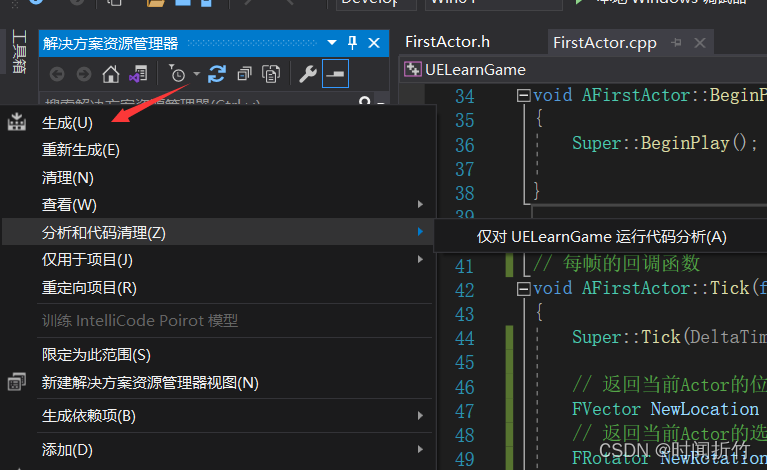Expand the 添加(D) submenu arrow
767x470 pixels.
(420, 449)
